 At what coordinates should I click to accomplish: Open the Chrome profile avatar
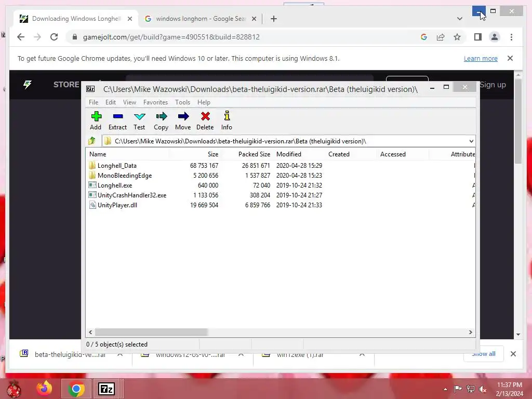[495, 37]
